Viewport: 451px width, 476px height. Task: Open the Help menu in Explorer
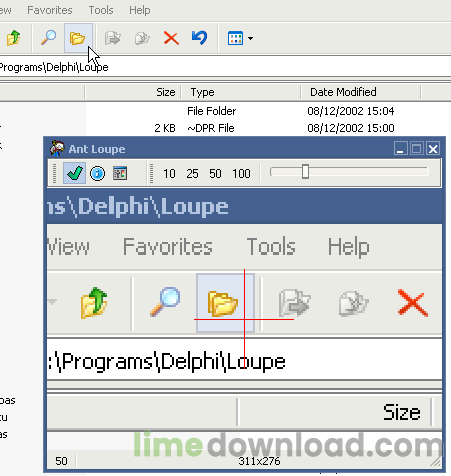point(140,10)
